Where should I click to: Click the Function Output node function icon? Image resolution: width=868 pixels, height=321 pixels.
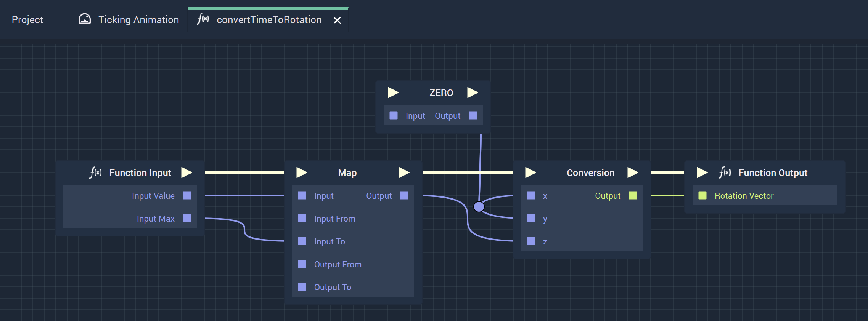725,172
